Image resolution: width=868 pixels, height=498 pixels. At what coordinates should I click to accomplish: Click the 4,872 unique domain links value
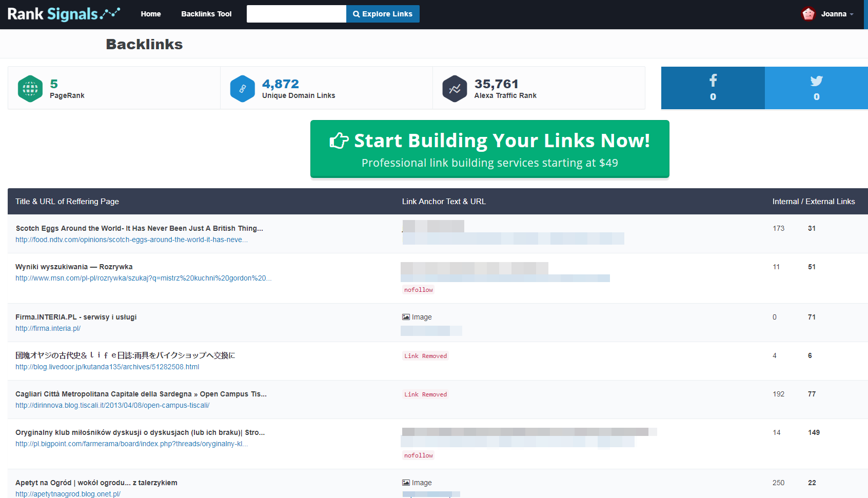pyautogui.click(x=281, y=84)
